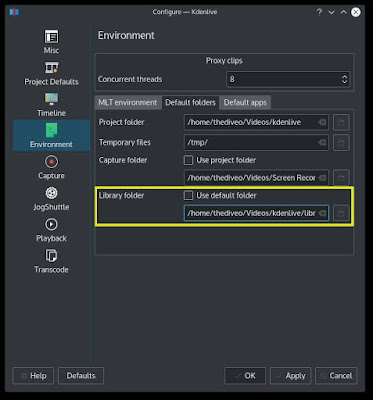Open the Project Defaults category
373x400 pixels.
point(51,73)
